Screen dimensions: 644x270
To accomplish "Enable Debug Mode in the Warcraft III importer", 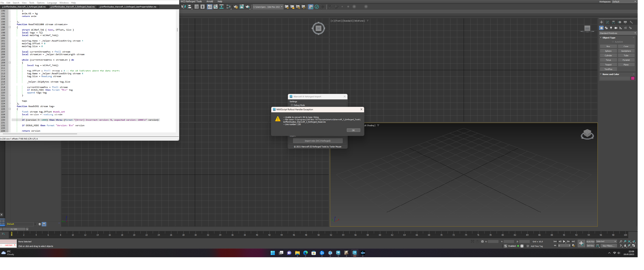I will click(x=292, y=105).
